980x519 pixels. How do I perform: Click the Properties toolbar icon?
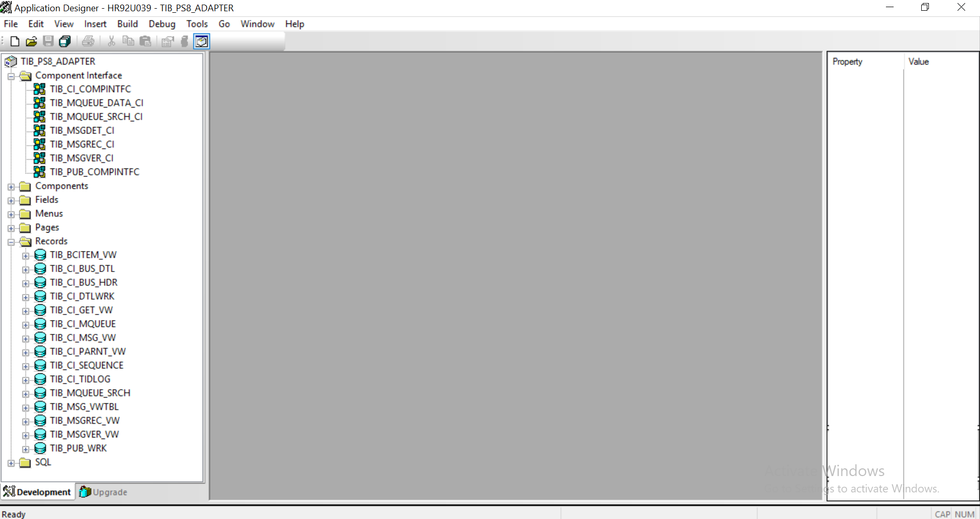coord(168,41)
